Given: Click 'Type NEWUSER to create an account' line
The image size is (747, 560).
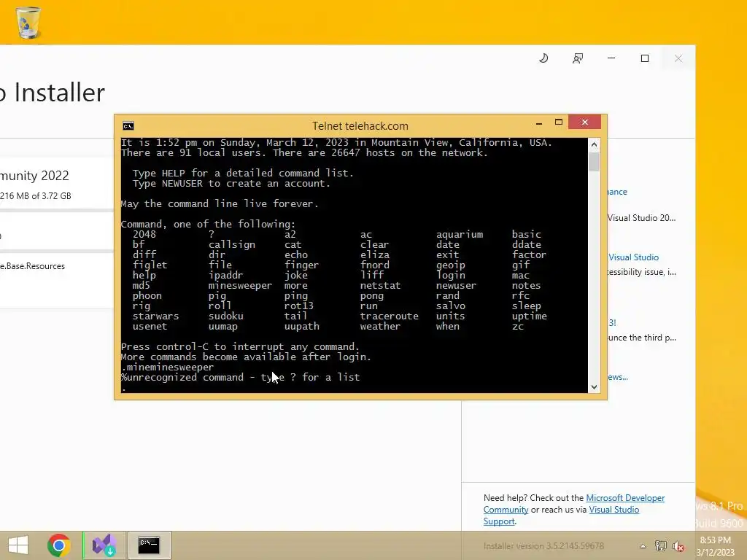Looking at the screenshot, I should tap(231, 183).
